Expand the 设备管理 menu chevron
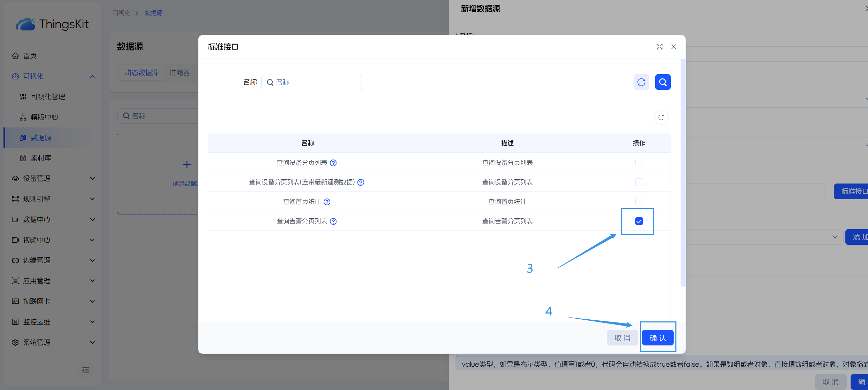The width and height of the screenshot is (868, 390). coord(92,178)
